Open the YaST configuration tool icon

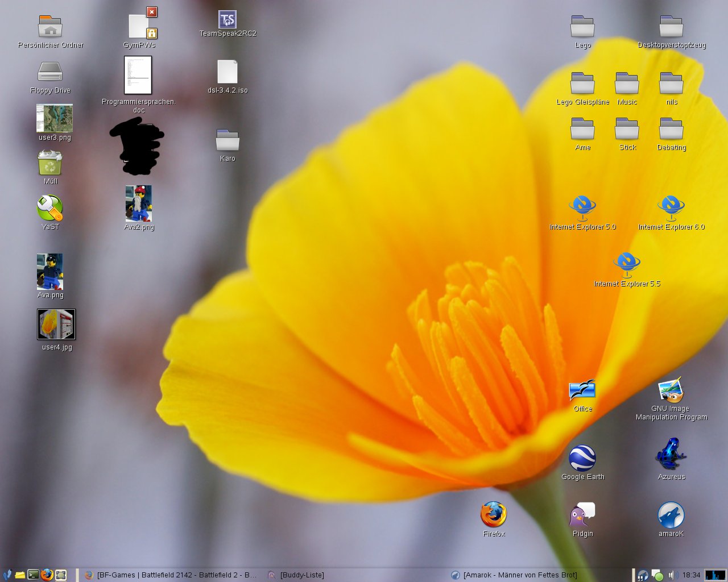[50, 209]
